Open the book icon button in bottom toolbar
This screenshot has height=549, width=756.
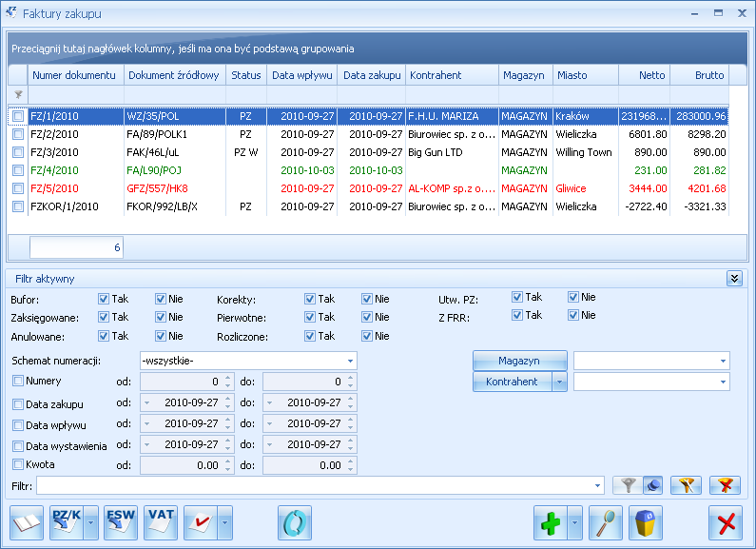pyautogui.click(x=27, y=522)
